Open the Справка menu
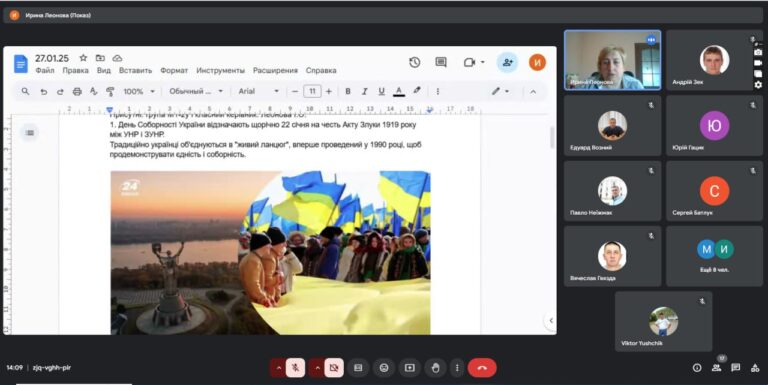The image size is (768, 385). [x=321, y=71]
